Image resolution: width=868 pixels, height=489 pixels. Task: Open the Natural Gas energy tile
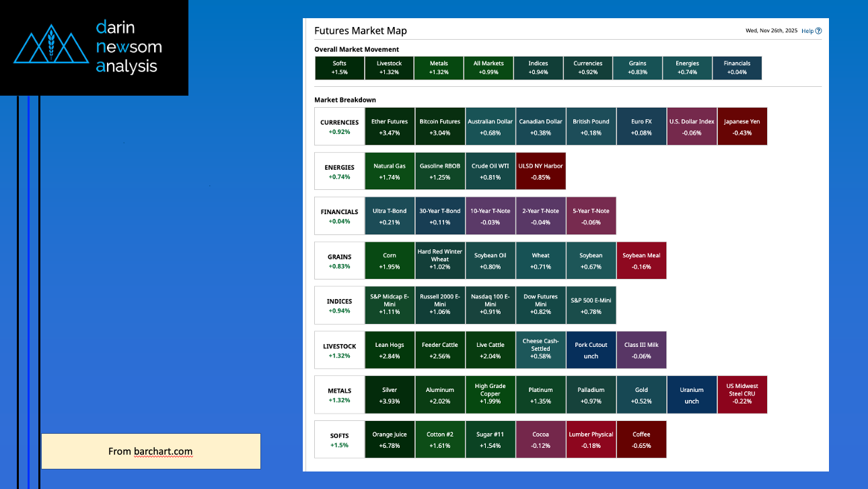[390, 171]
